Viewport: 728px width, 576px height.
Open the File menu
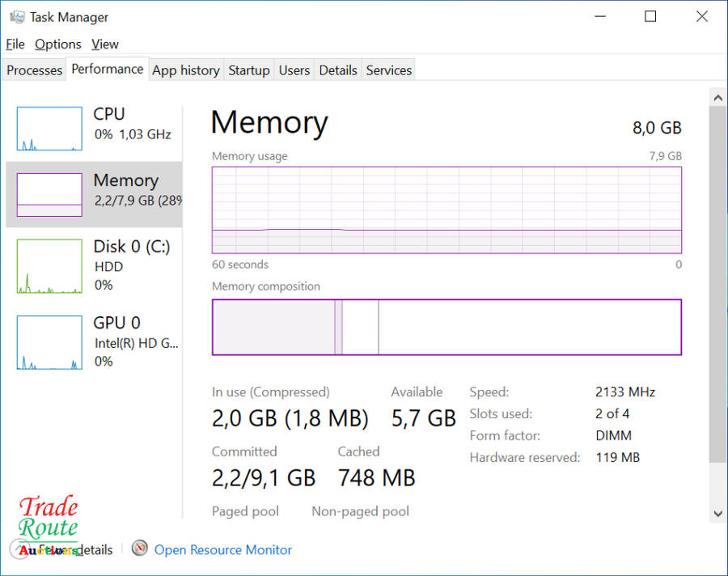(15, 44)
